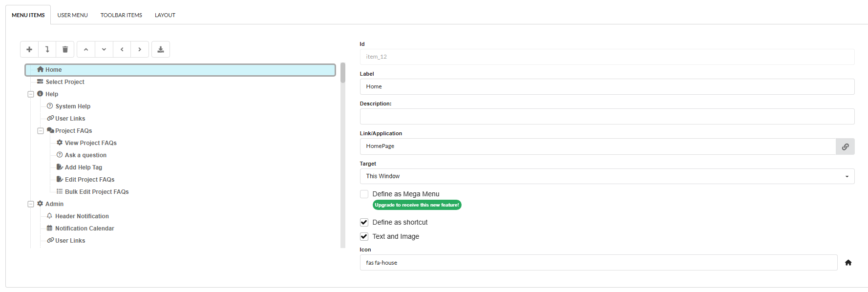
Task: Click the edit icon of Add Help Tag
Action: pos(60,167)
